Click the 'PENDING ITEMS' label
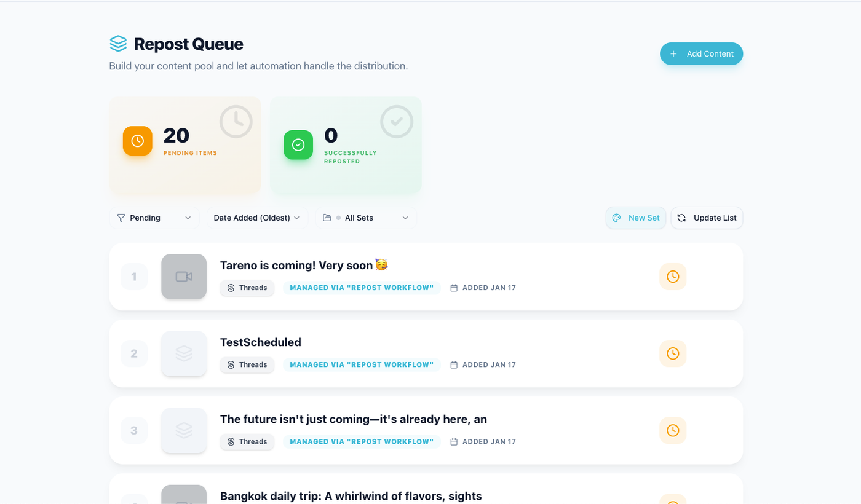 [x=190, y=153]
